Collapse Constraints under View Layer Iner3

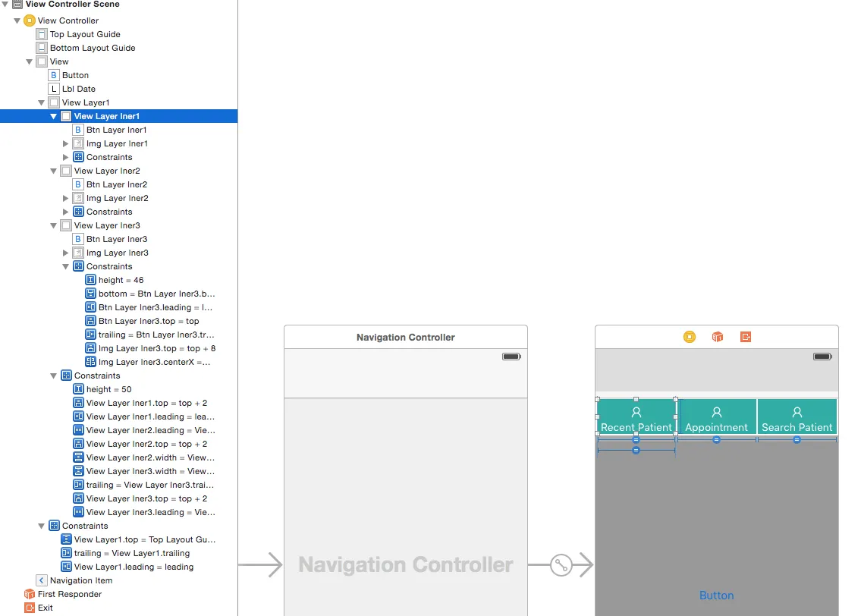coord(65,267)
